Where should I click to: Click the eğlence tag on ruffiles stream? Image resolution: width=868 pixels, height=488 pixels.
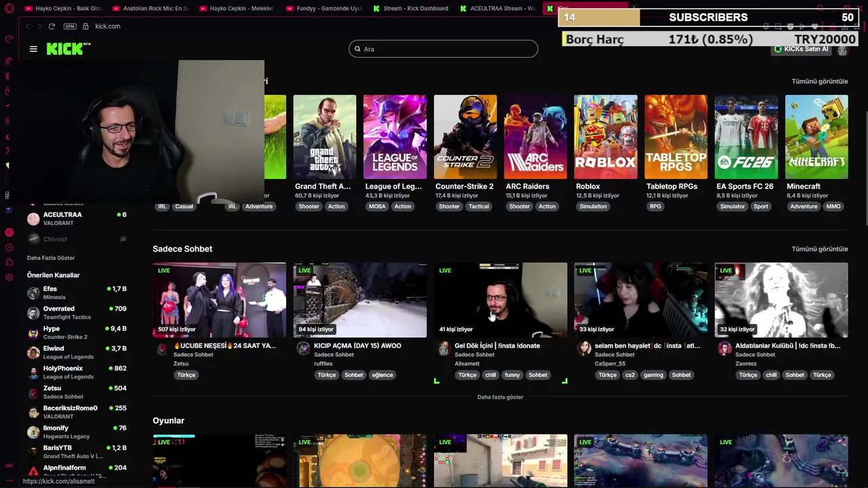[382, 375]
